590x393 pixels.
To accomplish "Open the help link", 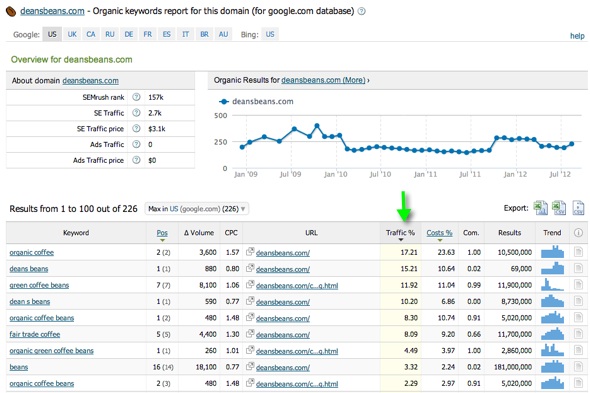I will point(577,36).
